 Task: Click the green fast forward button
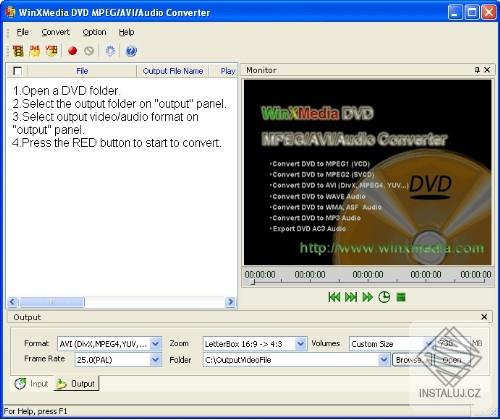[x=368, y=297]
